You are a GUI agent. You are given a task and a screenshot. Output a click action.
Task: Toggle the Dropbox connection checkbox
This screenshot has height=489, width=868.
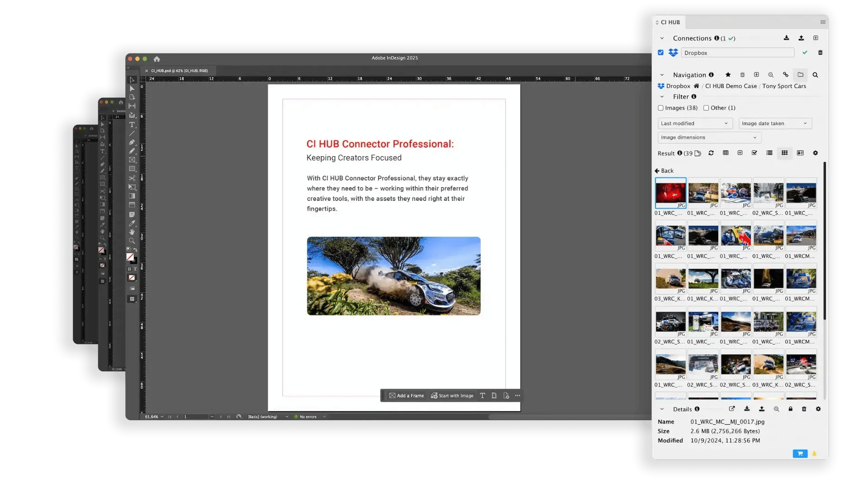point(660,53)
